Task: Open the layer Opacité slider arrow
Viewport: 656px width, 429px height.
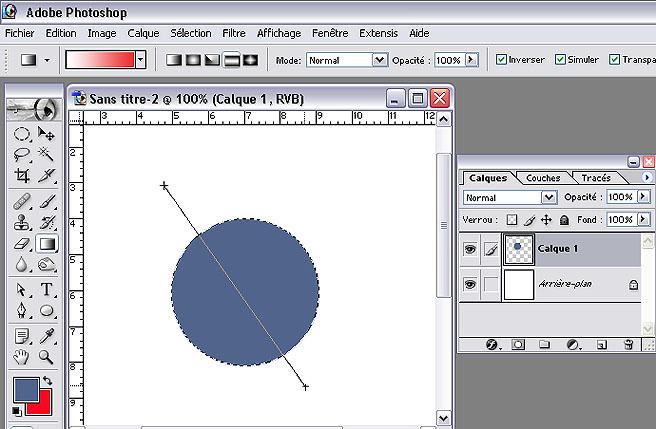Action: coord(643,196)
